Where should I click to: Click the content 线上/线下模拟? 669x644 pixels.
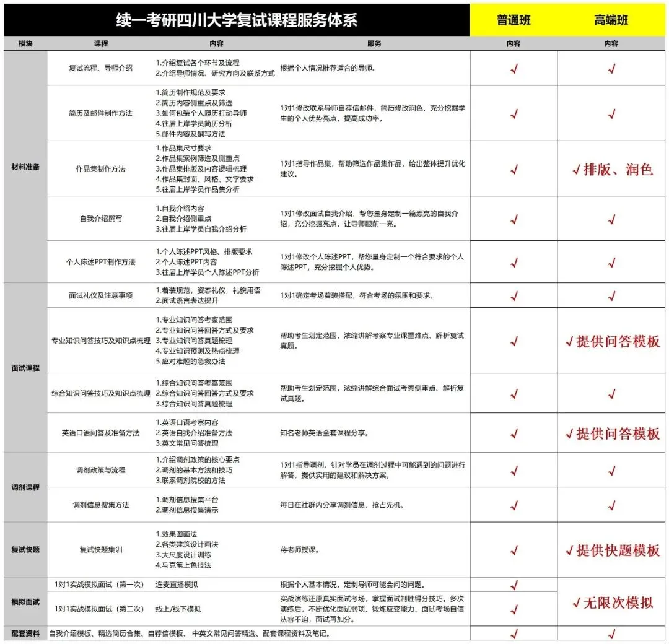[x=178, y=609]
